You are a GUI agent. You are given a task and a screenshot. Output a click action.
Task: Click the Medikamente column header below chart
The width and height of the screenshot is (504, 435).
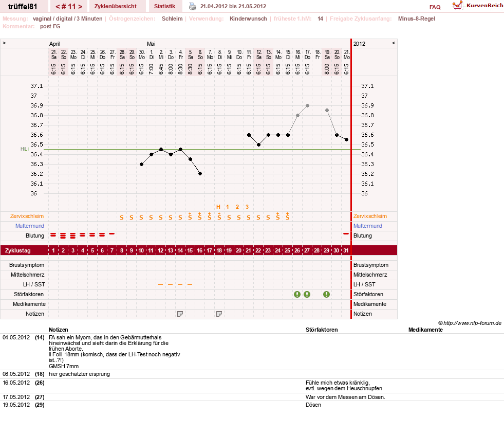click(x=425, y=330)
